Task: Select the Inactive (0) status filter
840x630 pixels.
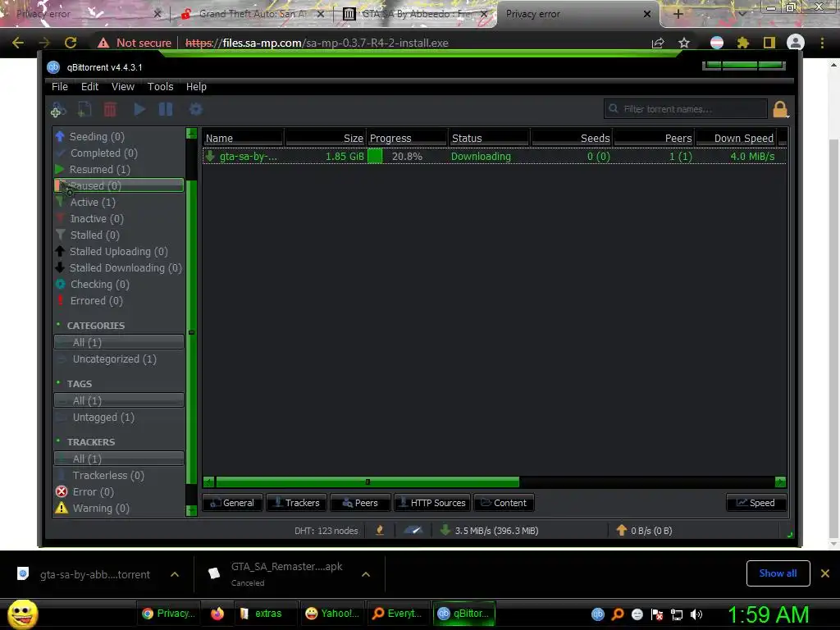Action: [118, 218]
